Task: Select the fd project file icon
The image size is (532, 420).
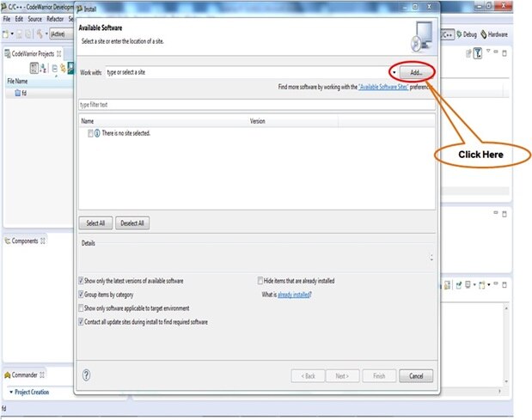Action: (18, 93)
